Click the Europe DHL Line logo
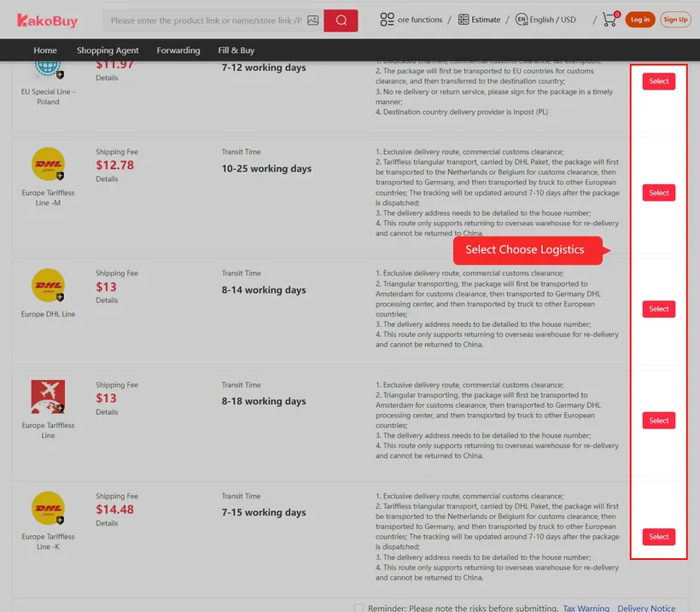Viewport: 700px width, 612px height. 48,285
